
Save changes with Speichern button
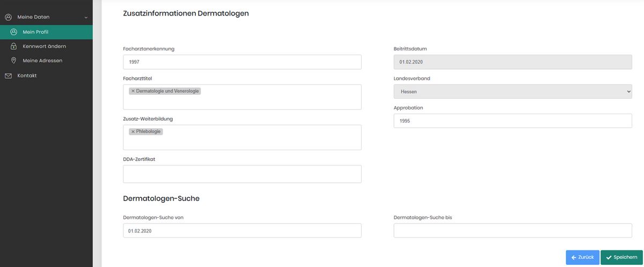click(621, 257)
